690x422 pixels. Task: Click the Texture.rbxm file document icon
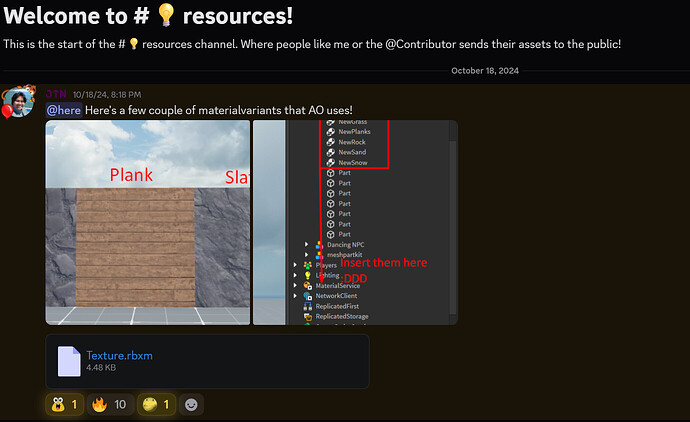point(69,361)
